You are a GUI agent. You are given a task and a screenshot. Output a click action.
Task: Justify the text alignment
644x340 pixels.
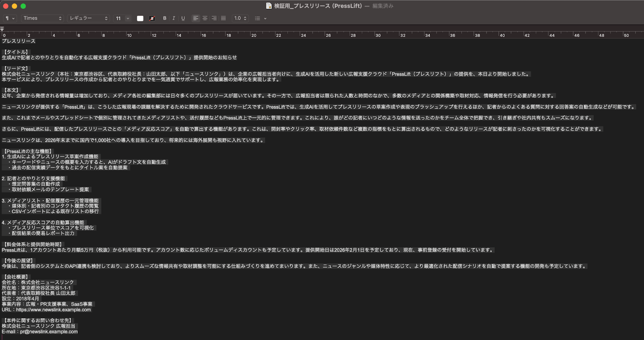click(223, 18)
